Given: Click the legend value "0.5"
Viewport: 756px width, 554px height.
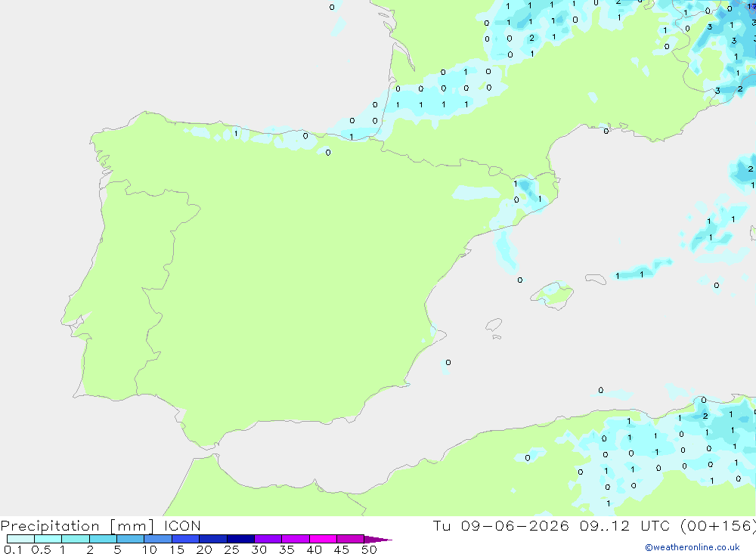Looking at the screenshot, I should (42, 549).
